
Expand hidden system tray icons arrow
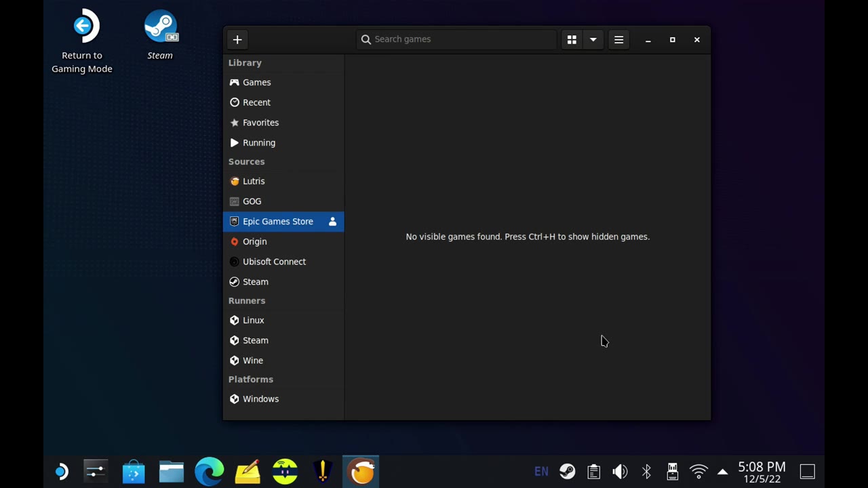click(723, 472)
